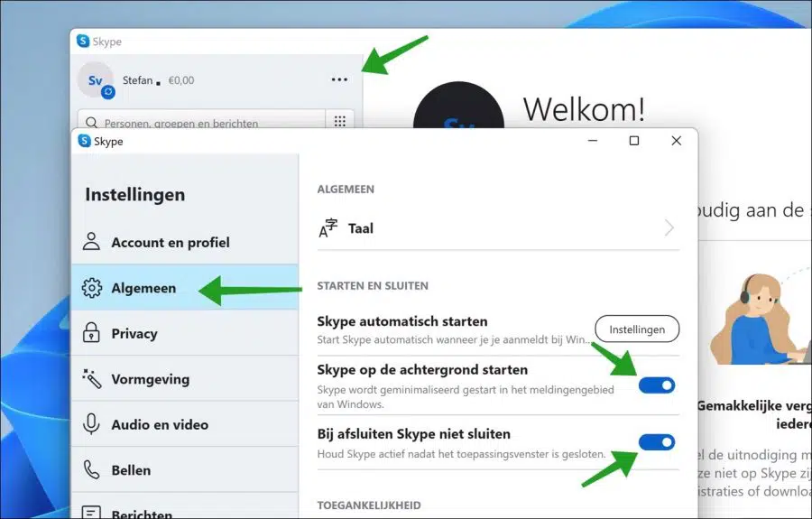Click the 'Skype automatisch starten' label

pyautogui.click(x=402, y=321)
